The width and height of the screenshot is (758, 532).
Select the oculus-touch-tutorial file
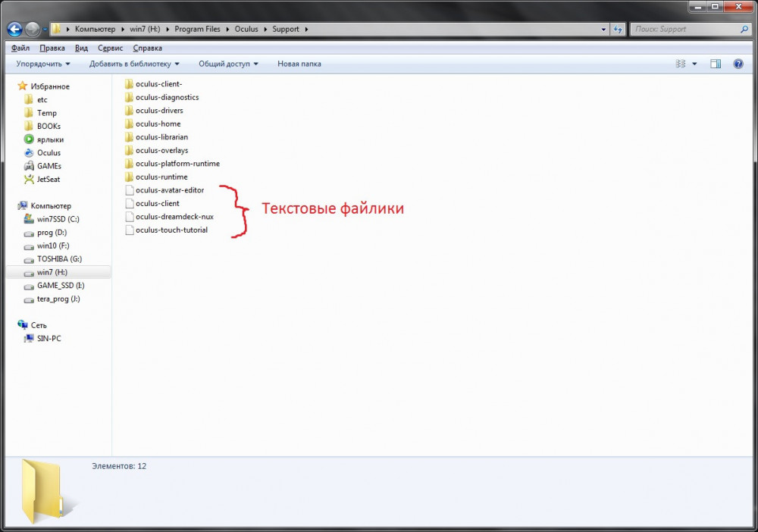click(x=166, y=230)
